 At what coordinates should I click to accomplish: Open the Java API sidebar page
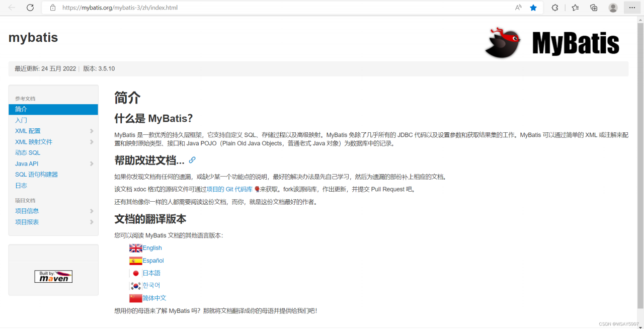[x=27, y=163]
